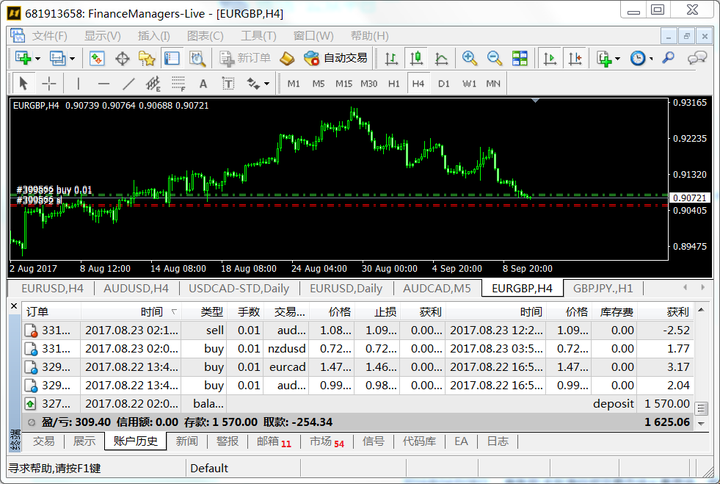Switch to the GBPJPY.,H1 chart tab

[603, 288]
